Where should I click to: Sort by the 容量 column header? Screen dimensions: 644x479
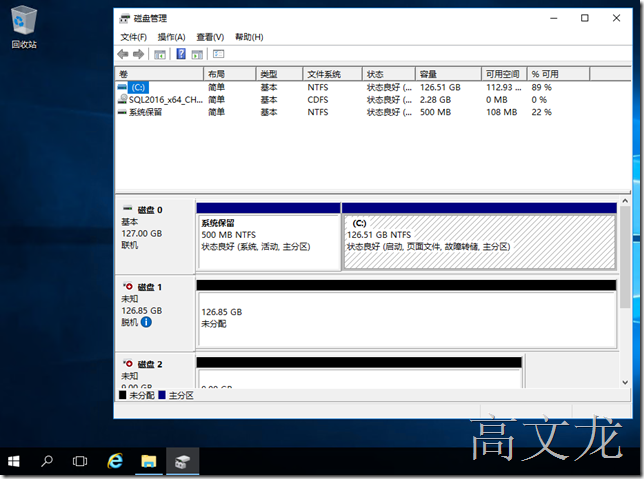[448, 74]
